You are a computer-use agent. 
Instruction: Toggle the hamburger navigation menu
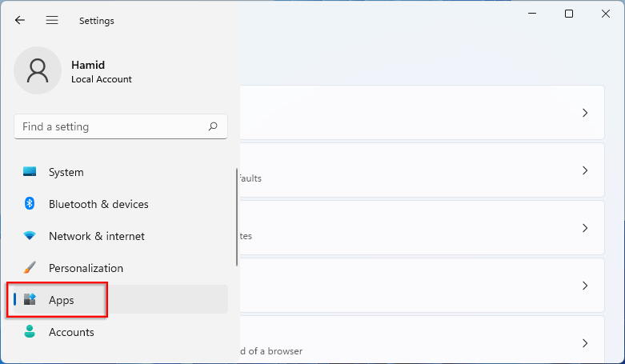(x=52, y=21)
